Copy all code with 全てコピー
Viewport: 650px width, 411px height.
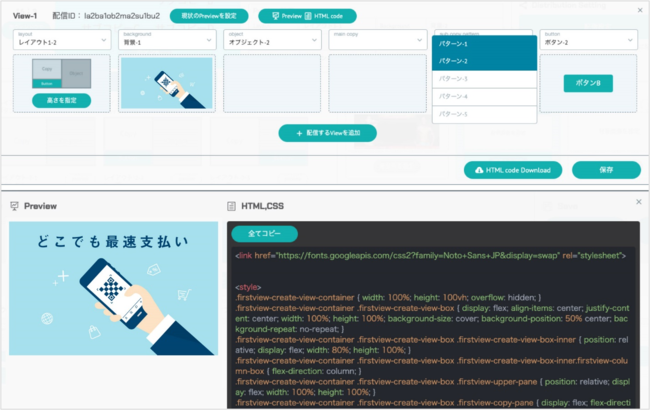click(x=264, y=234)
